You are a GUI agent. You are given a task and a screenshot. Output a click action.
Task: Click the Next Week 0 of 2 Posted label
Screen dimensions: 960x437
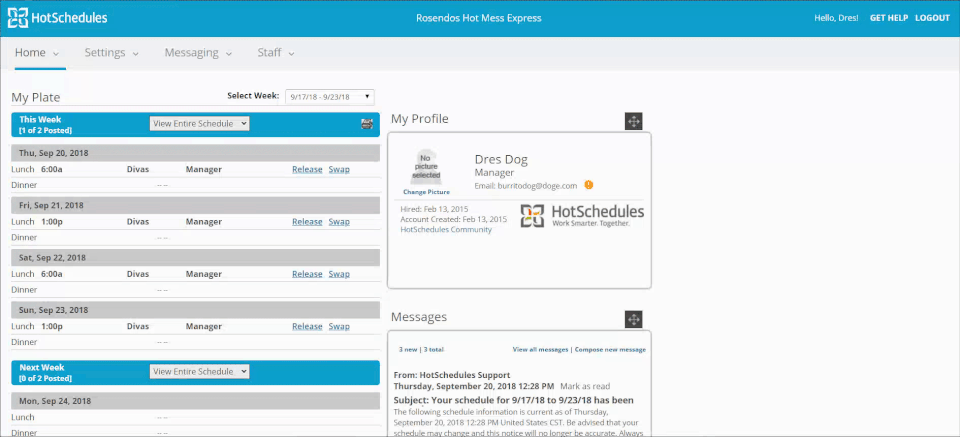[x=45, y=373]
